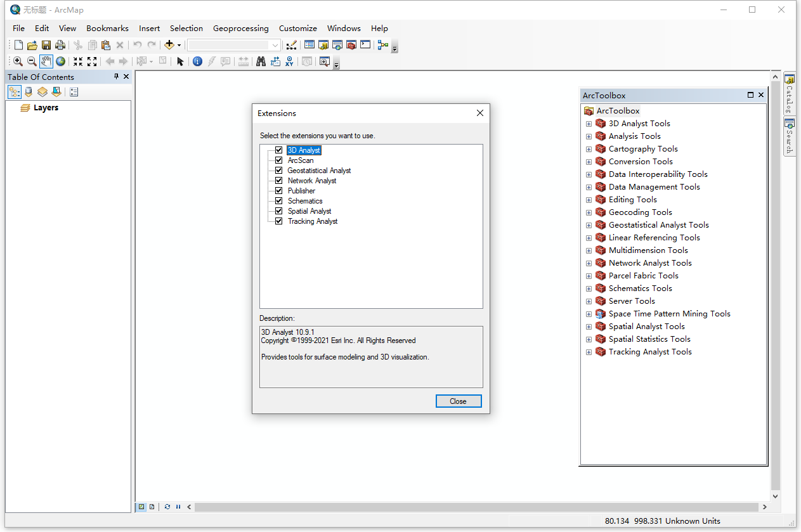The width and height of the screenshot is (801, 532).
Task: Disable Network Analyst extension
Action: coord(279,181)
